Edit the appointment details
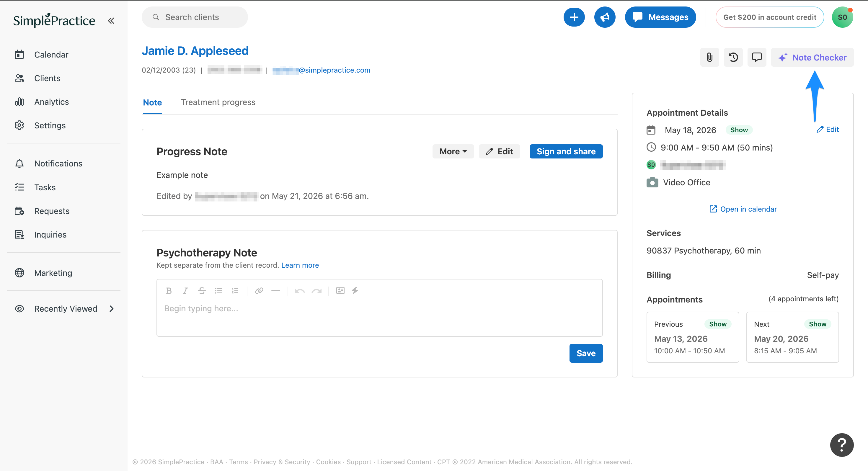This screenshot has height=471, width=868. click(x=828, y=129)
